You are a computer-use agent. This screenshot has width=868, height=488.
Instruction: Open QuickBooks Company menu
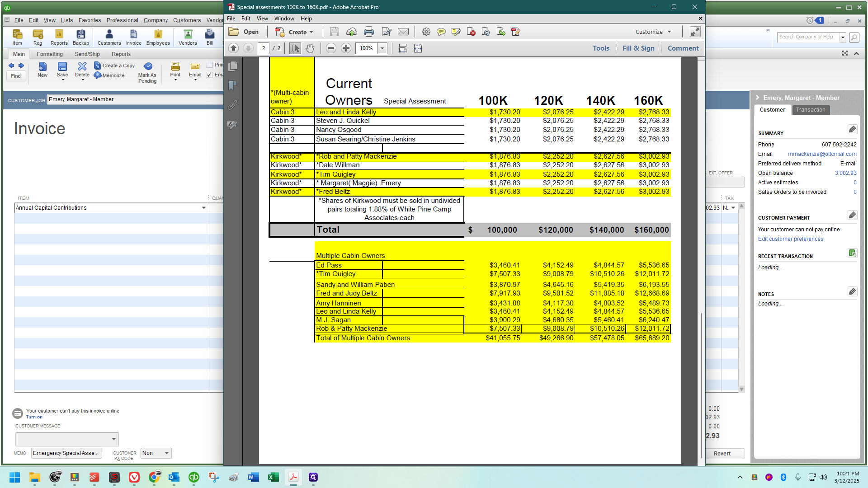[x=156, y=20]
